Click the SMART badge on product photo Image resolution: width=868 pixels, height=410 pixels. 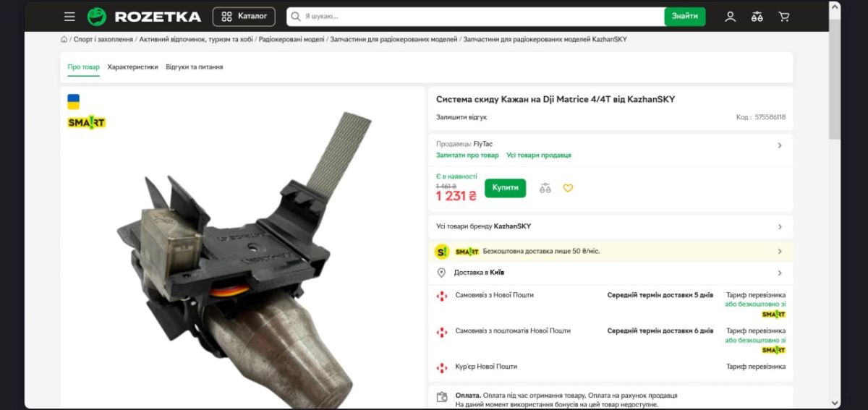point(87,123)
